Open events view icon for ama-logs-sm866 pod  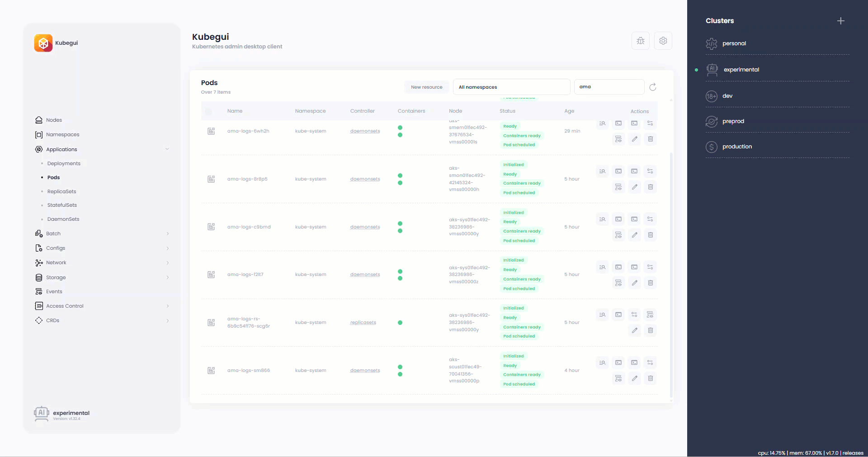(618, 379)
